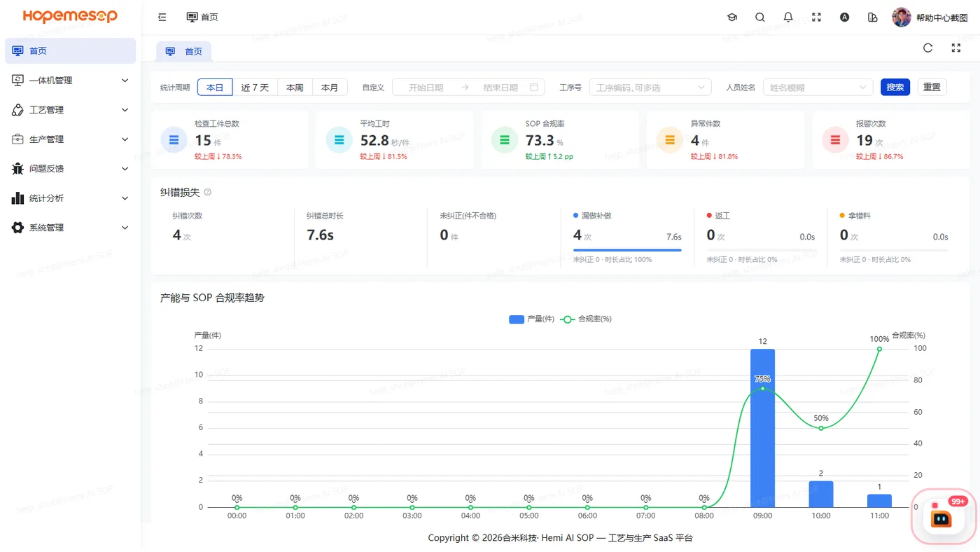The height and width of the screenshot is (552, 980).
Task: Open the robot assistant chat icon
Action: pos(941,518)
